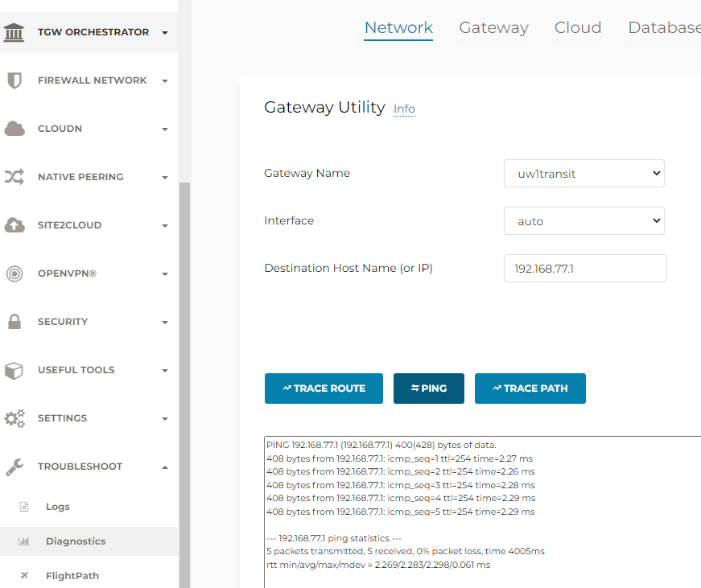Viewport: 701px width, 588px height.
Task: Click the Troubleshoot menu label
Action: [x=80, y=467]
